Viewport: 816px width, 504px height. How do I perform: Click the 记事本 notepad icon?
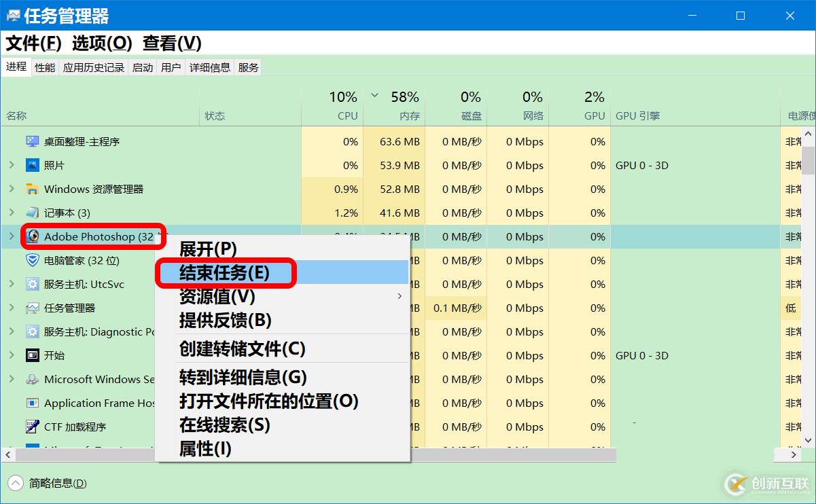click(x=31, y=213)
